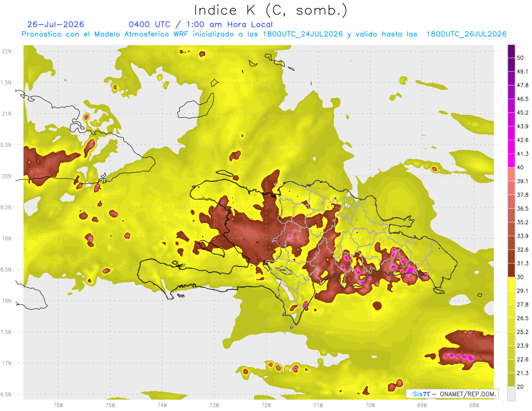This screenshot has height=411, width=532.
Task: Click the '25.2' color scale value
Action: (x=523, y=332)
